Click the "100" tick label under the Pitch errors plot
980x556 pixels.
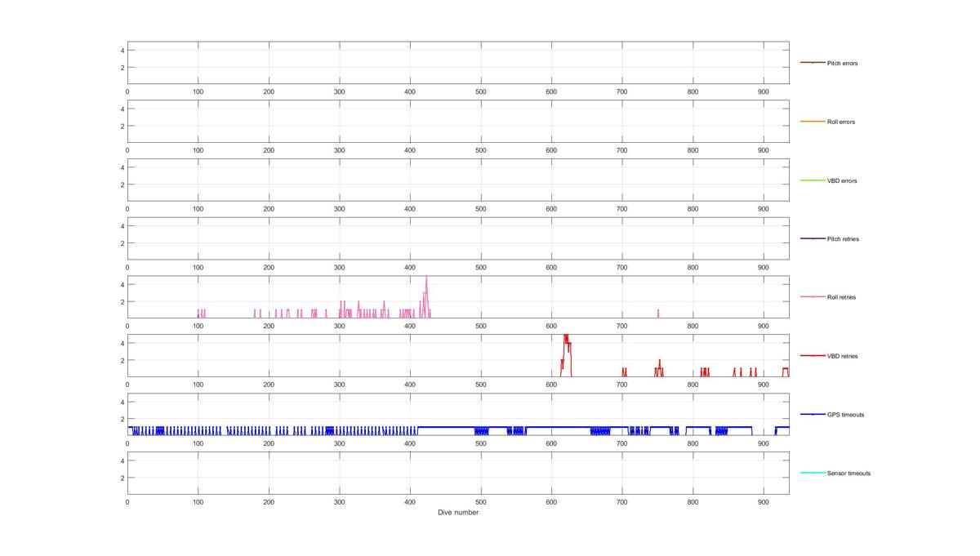(x=198, y=92)
